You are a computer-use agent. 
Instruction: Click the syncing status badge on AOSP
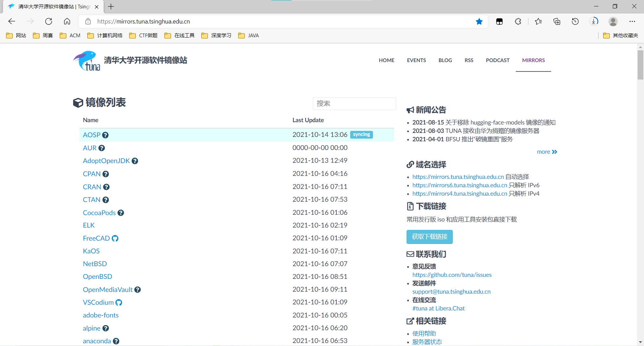[x=362, y=135]
